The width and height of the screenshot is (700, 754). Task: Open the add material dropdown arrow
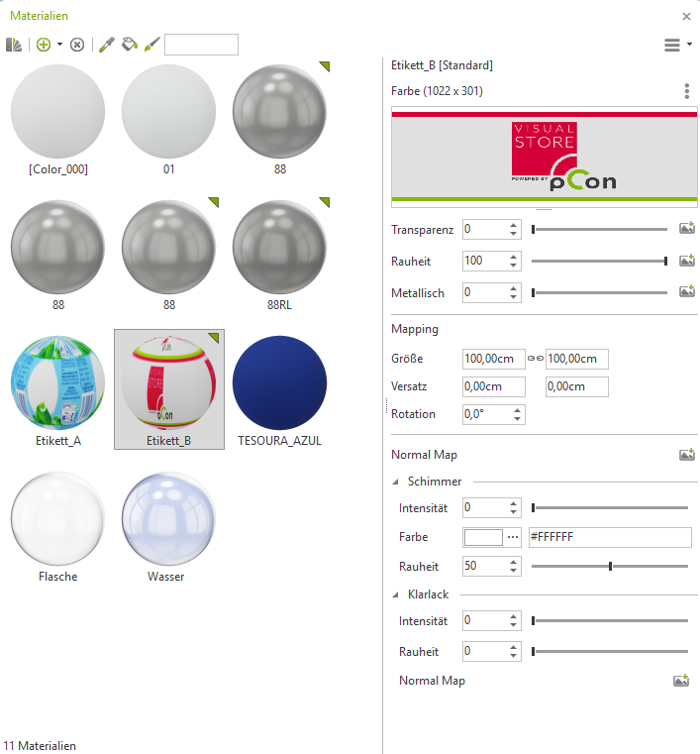[59, 45]
